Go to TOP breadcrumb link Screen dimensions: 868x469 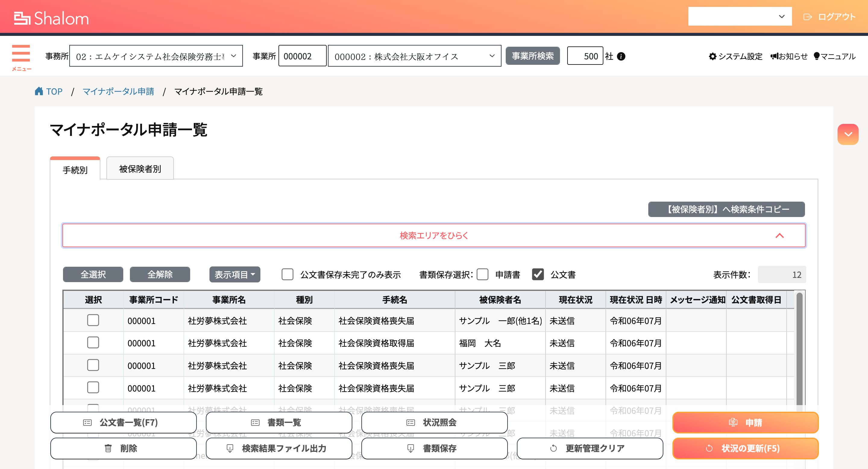click(x=54, y=91)
